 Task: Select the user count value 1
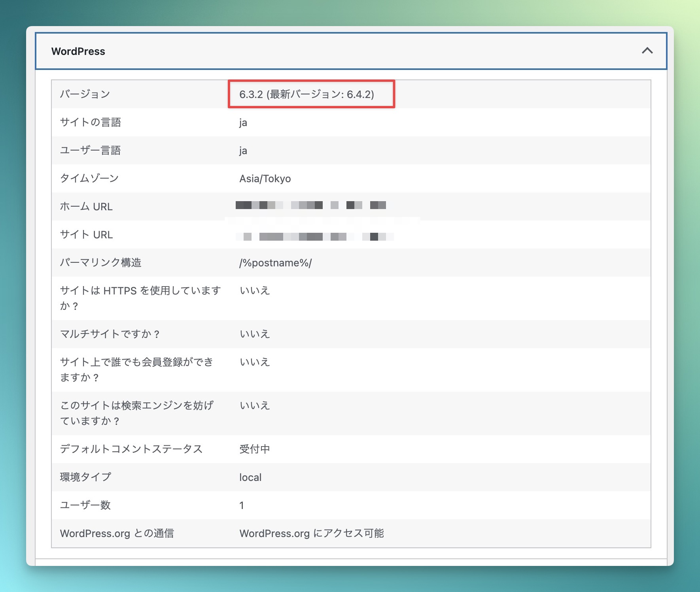[x=242, y=505]
